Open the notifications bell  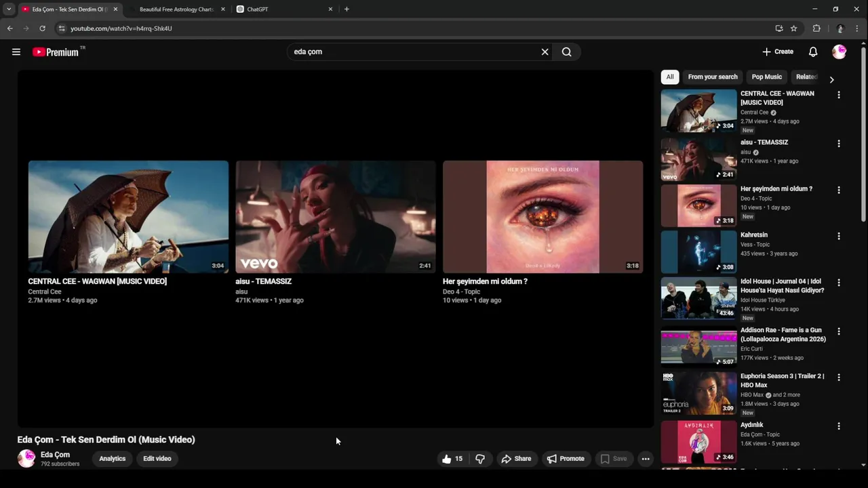tap(813, 52)
